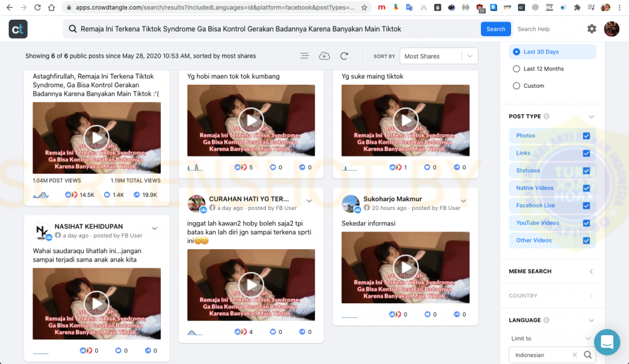Screen dimensions: 629x364
Task: Open the Most Shares sort dropdown
Action: (439, 56)
